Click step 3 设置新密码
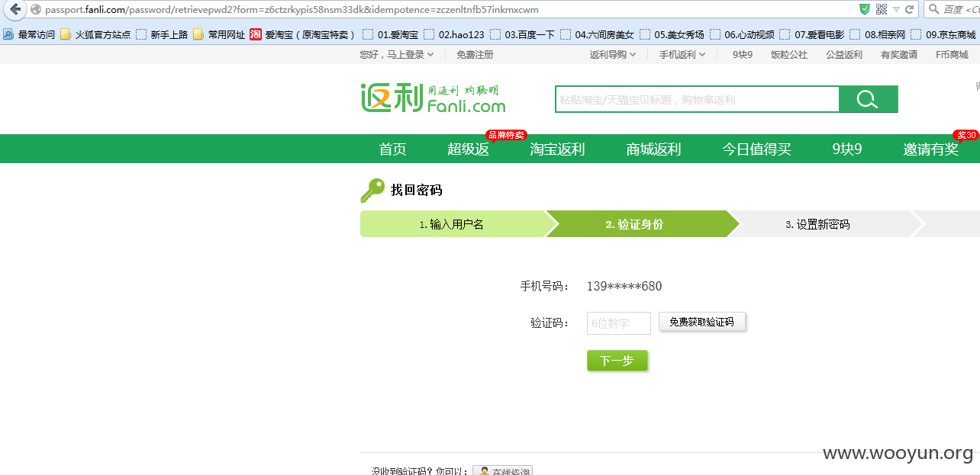 818,224
